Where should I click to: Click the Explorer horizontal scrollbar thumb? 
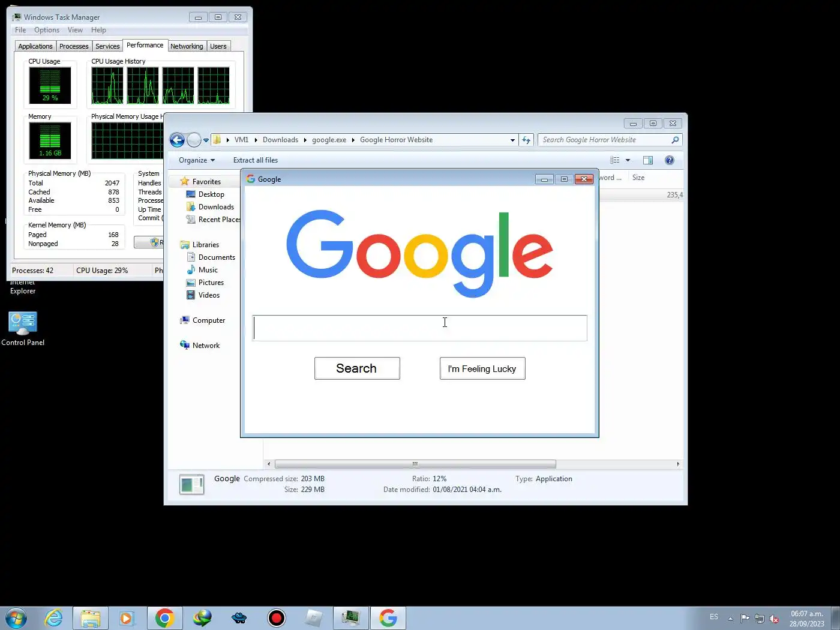point(415,464)
